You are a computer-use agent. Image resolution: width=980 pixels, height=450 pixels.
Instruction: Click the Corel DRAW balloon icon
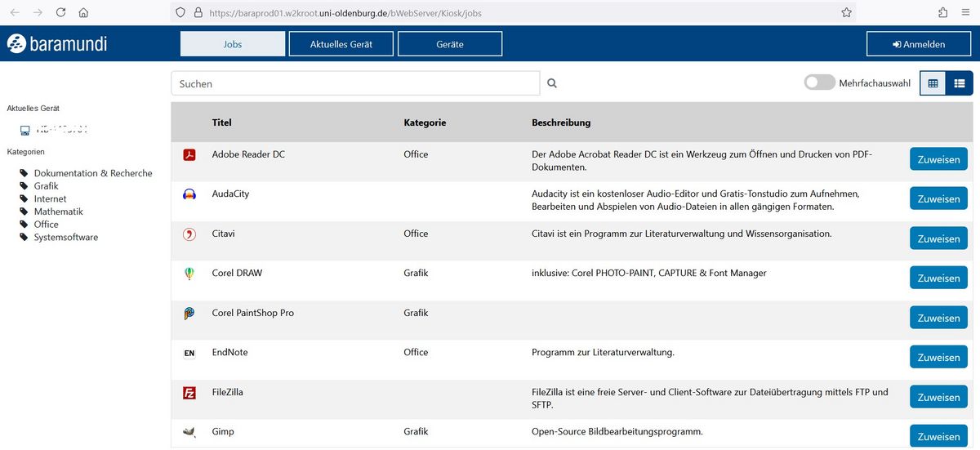[x=189, y=274]
